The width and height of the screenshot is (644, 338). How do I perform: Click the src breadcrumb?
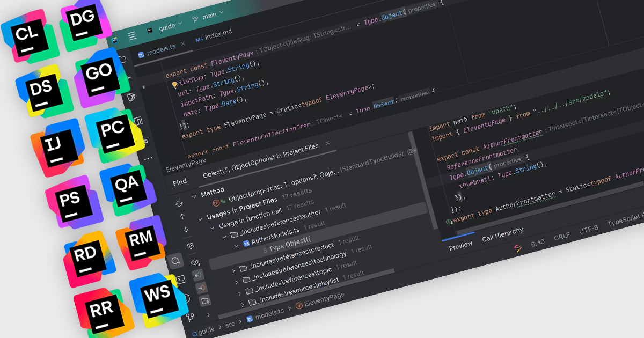coord(230,324)
